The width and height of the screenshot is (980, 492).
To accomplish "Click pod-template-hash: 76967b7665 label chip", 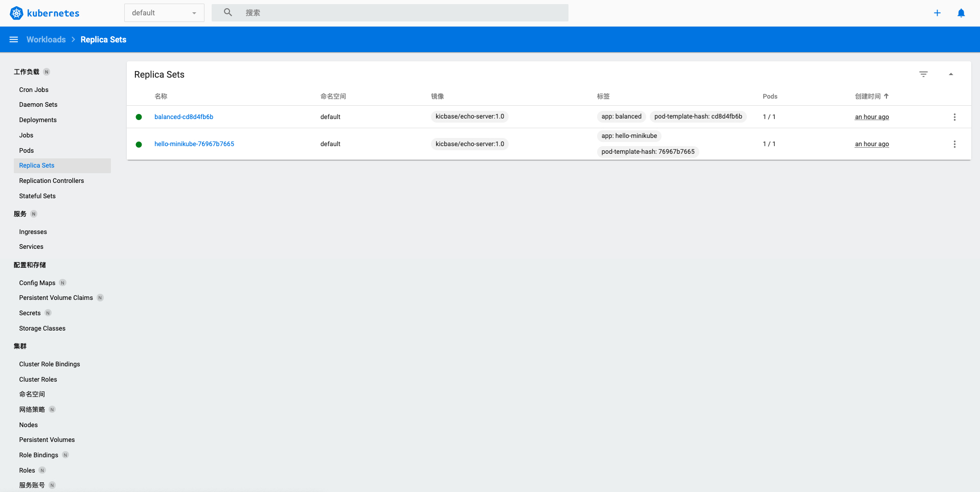I will tap(648, 152).
